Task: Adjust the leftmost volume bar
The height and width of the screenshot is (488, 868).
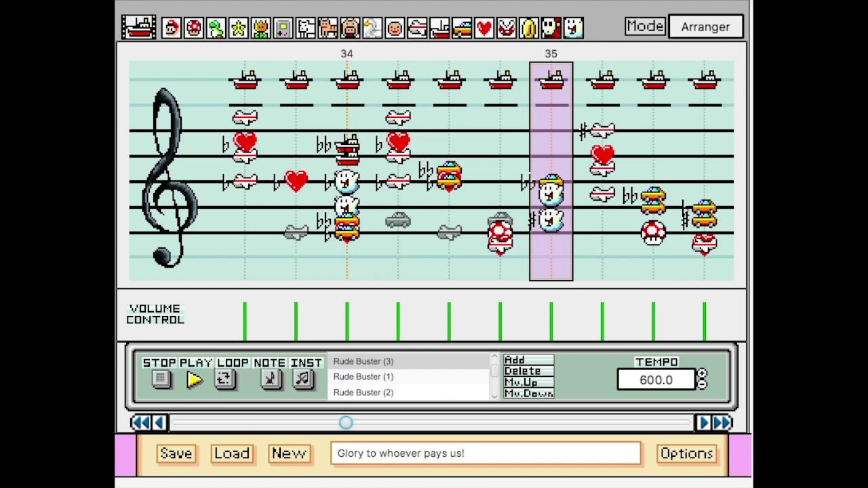Action: [x=245, y=321]
